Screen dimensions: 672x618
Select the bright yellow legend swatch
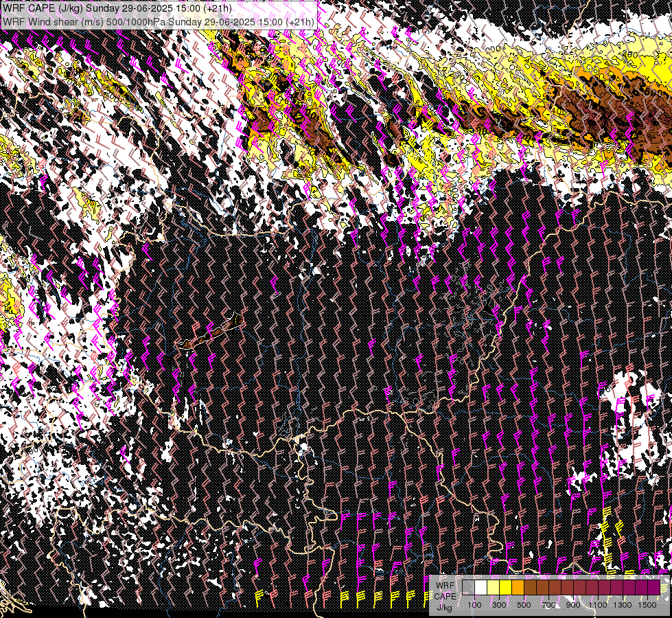pyautogui.click(x=506, y=587)
